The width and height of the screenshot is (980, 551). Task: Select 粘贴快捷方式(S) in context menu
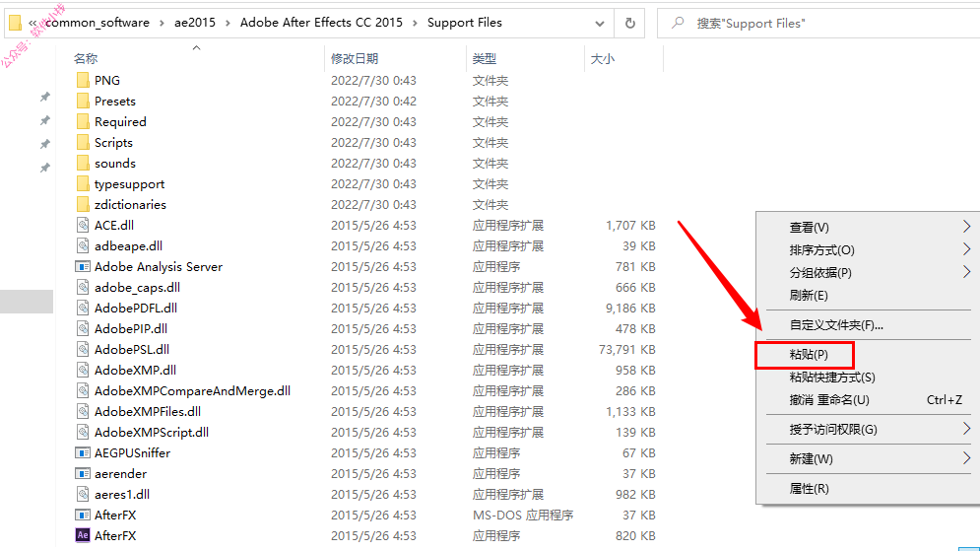point(832,378)
